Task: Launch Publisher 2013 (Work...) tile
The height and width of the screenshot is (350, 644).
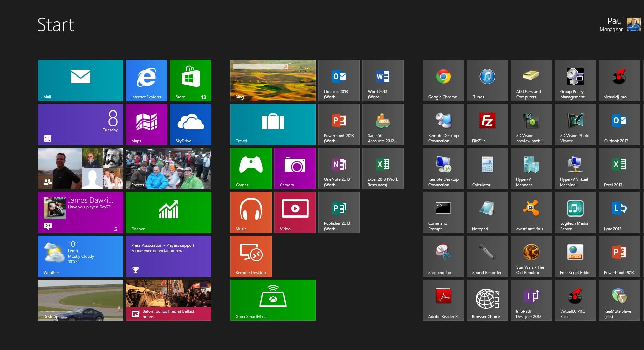Action: pyautogui.click(x=339, y=212)
